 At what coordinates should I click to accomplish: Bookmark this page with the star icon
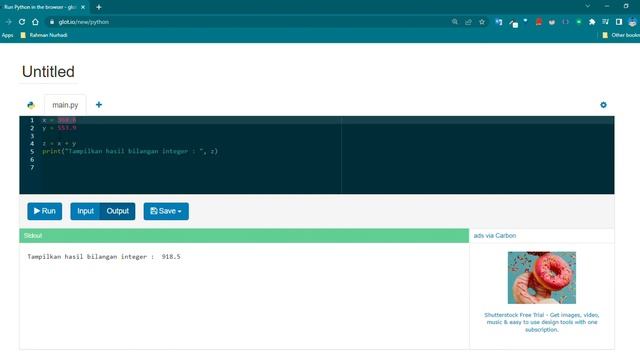tap(482, 22)
